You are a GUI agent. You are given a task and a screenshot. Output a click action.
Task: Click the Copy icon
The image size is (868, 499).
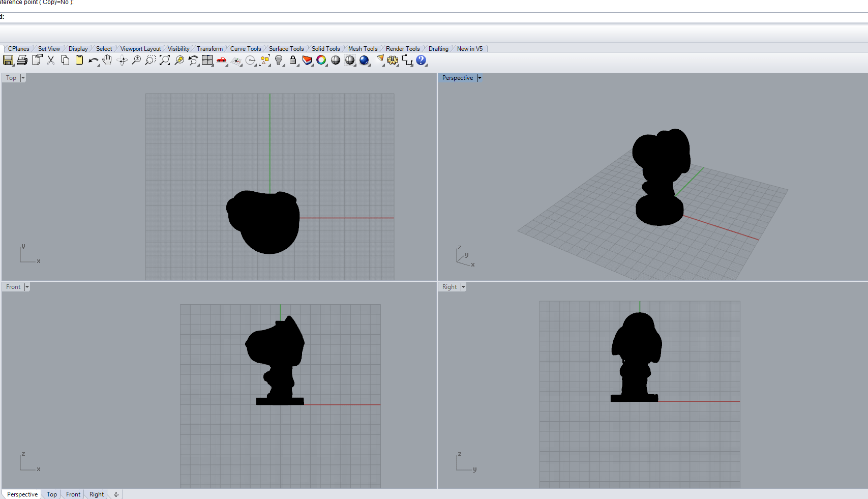tap(65, 60)
